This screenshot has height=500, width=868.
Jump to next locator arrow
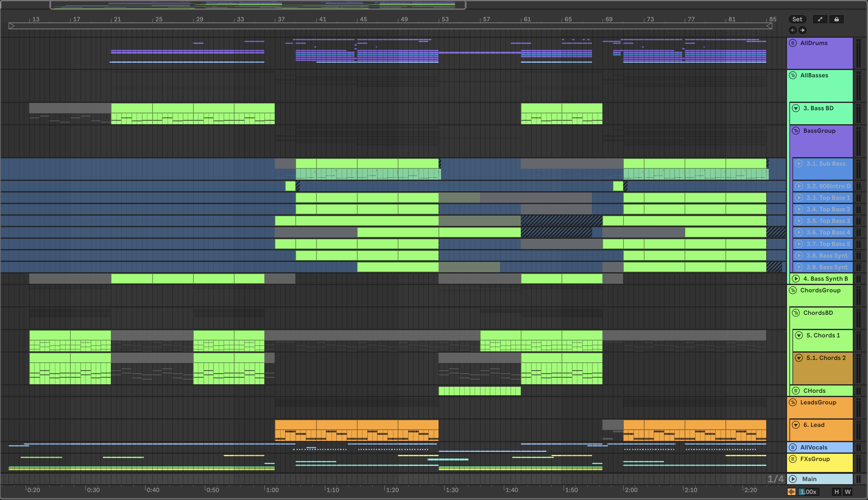[803, 30]
